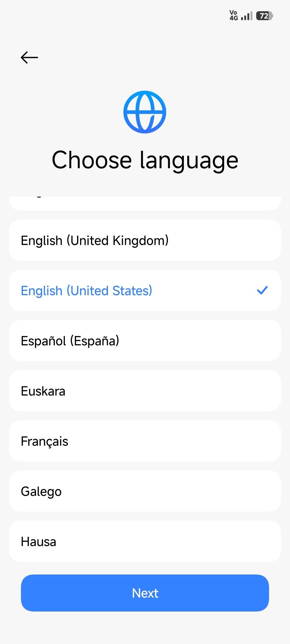Click the blue checkmark beside English (United States)
290x644 pixels.
point(262,290)
